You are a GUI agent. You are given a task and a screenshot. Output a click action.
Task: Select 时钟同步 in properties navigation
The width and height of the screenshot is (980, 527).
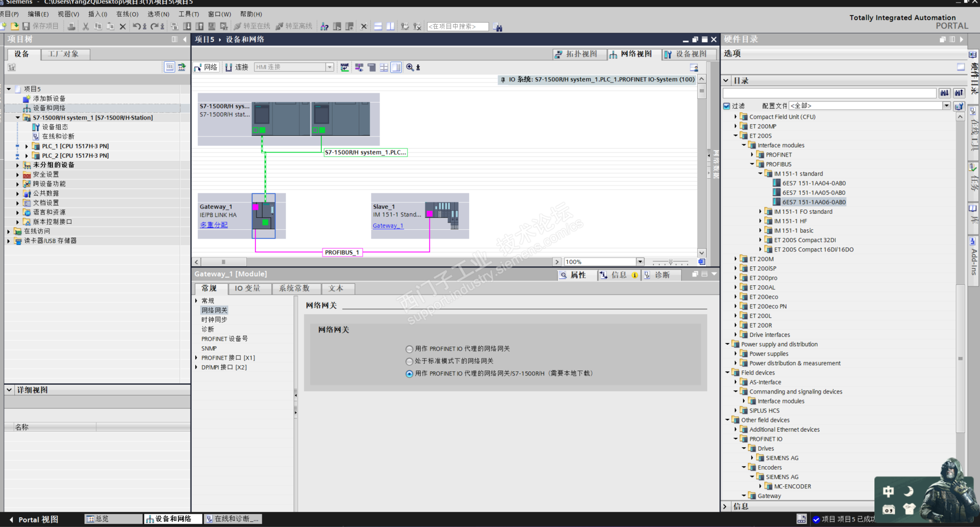(x=214, y=320)
